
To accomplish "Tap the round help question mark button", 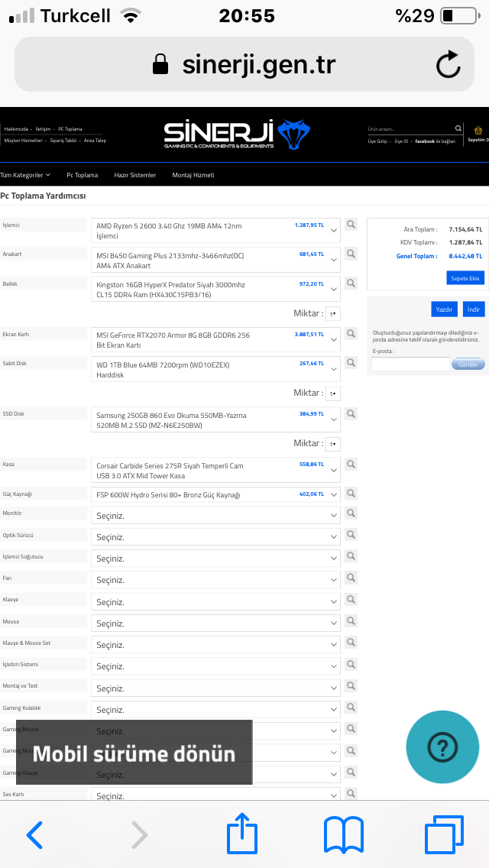I will tap(442, 747).
